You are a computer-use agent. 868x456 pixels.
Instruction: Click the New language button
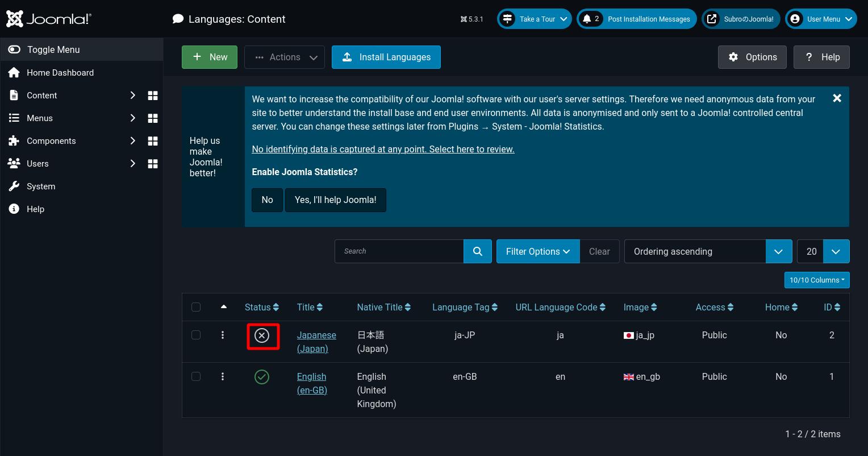pyautogui.click(x=210, y=57)
